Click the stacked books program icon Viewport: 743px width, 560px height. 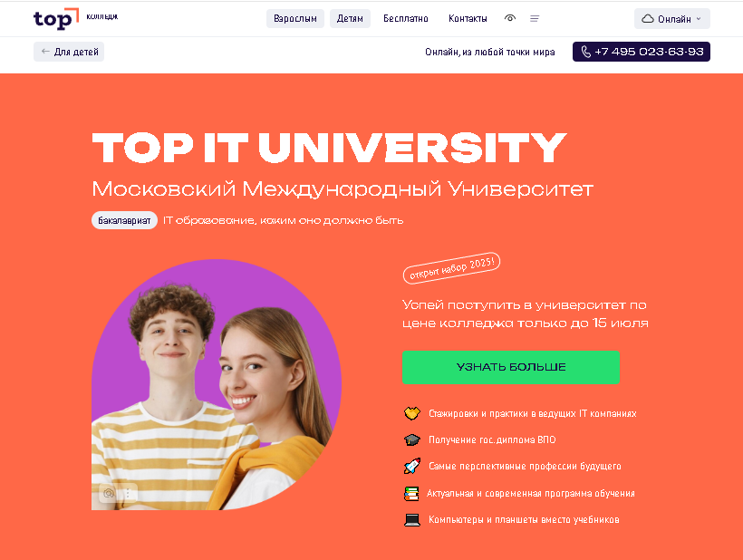411,493
